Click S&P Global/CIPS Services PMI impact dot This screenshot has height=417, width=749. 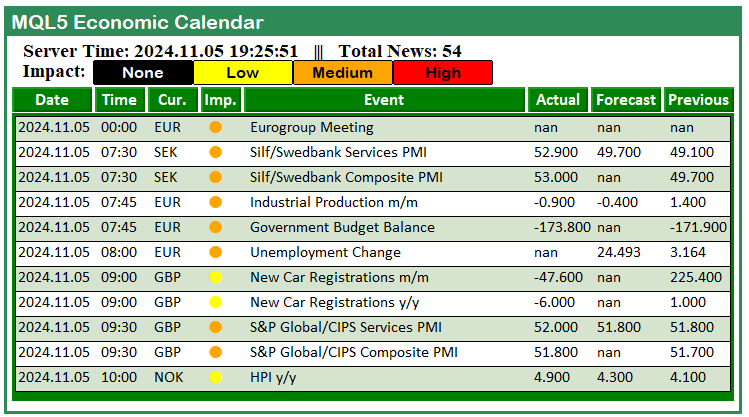click(x=215, y=328)
